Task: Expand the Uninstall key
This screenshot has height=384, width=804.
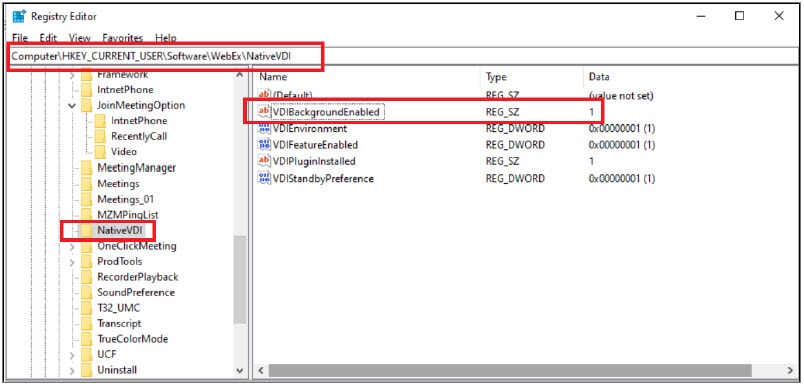Action: click(72, 370)
